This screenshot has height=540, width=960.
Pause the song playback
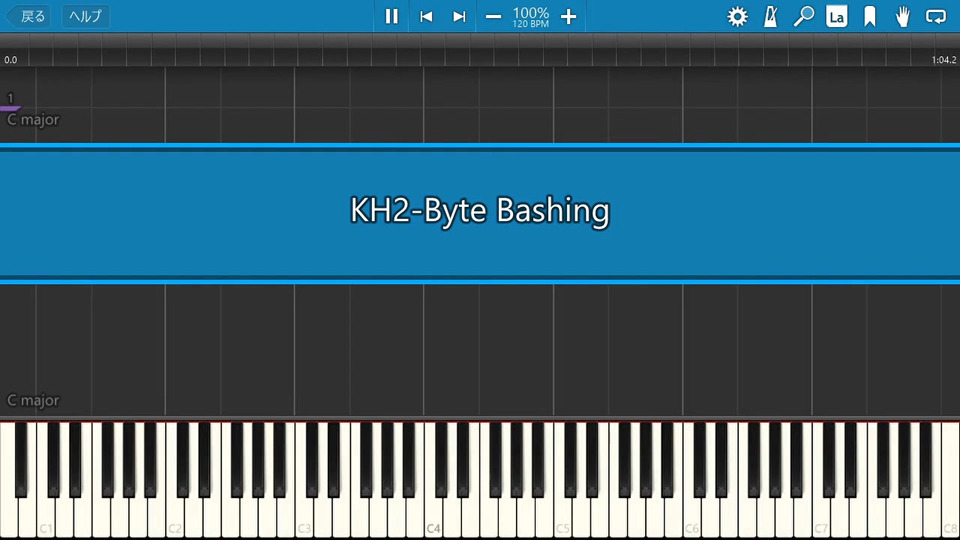391,17
